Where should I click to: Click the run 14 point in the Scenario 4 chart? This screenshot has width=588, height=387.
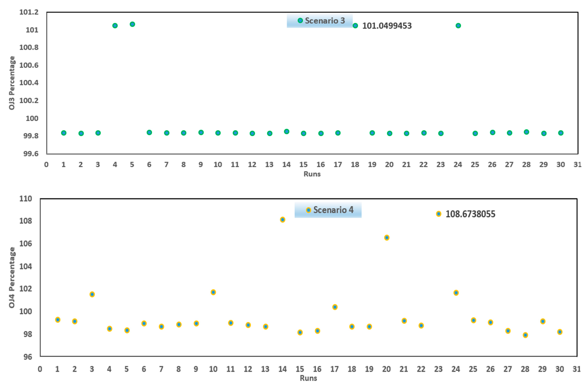[283, 220]
